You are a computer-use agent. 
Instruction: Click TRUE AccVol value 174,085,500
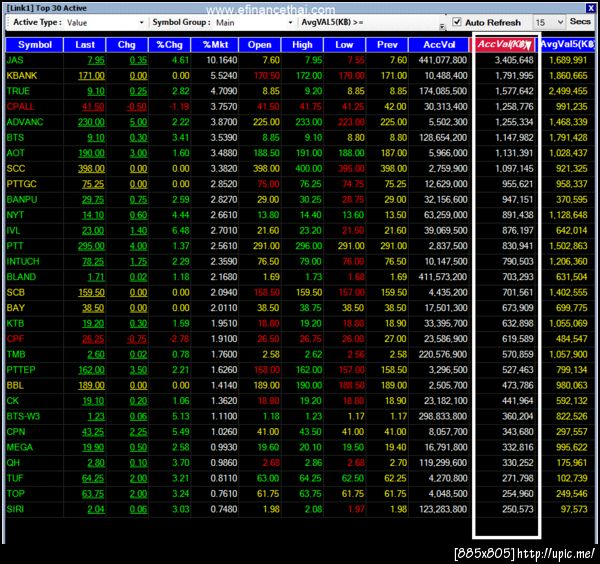point(443,91)
